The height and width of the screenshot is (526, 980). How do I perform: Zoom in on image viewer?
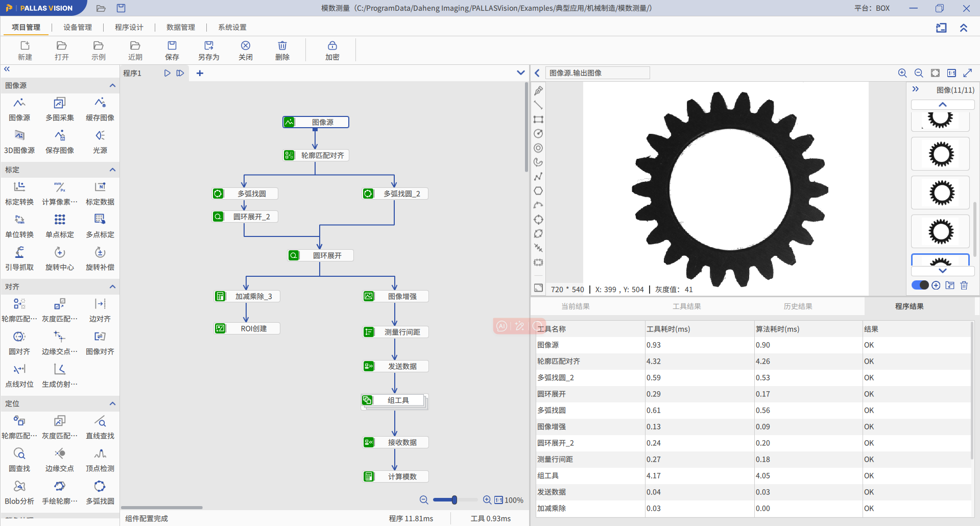tap(902, 73)
